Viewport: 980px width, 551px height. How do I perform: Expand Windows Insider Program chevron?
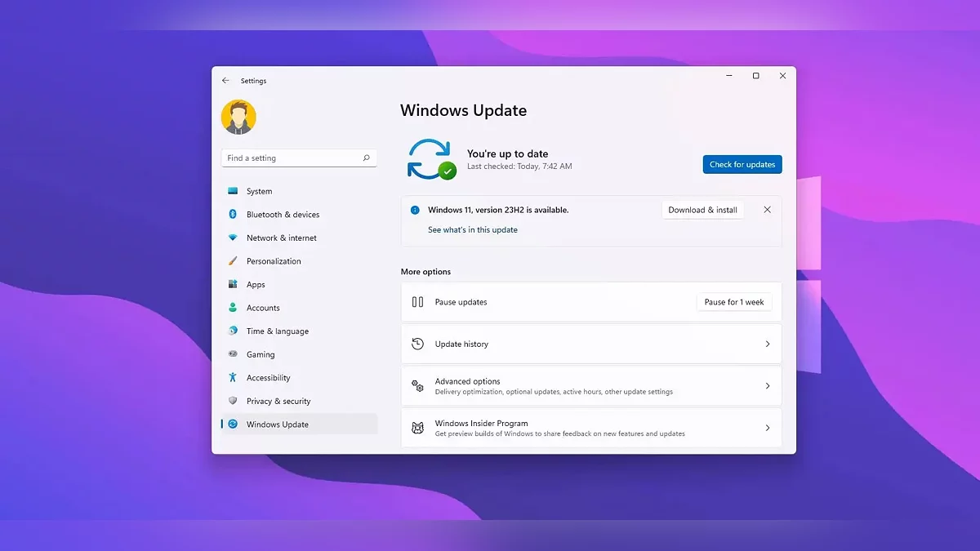pos(768,428)
